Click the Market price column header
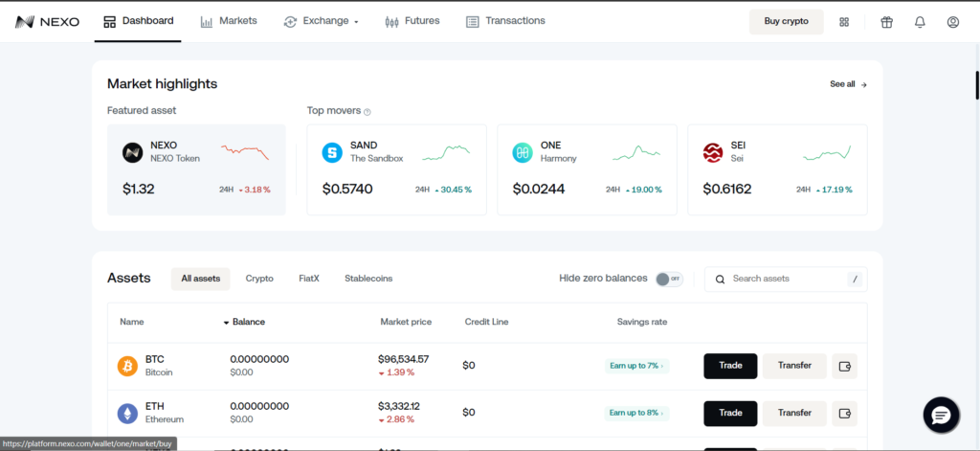Screen dimensions: 980x451 [406, 322]
